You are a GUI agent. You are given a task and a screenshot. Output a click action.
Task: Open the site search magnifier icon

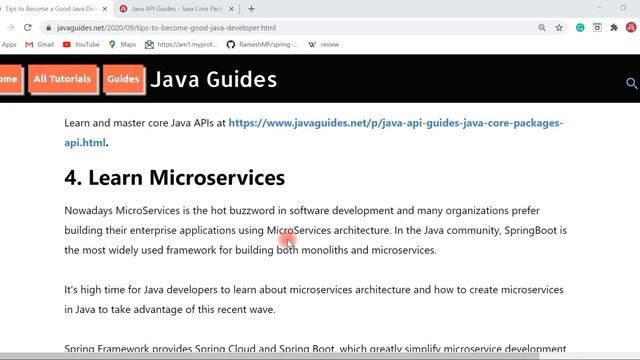(x=631, y=83)
